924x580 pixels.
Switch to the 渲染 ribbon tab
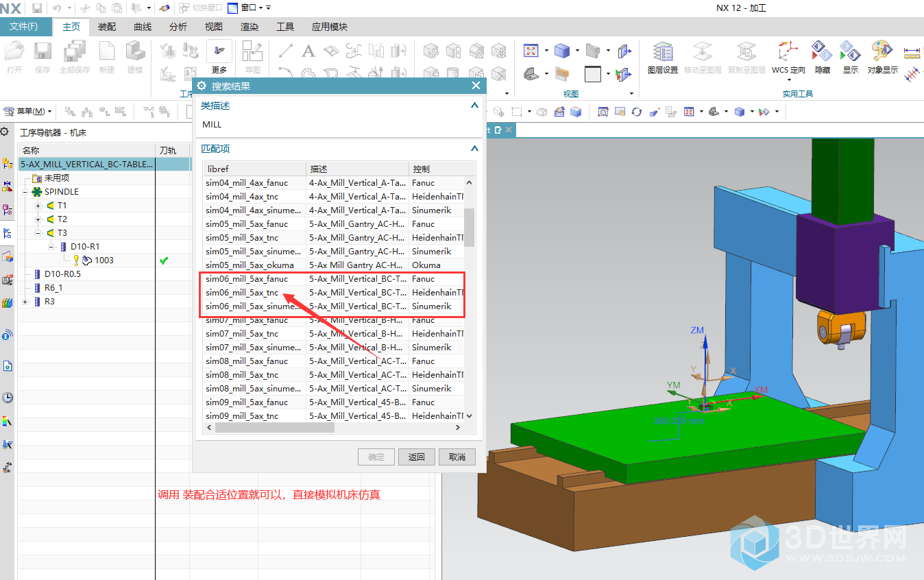(x=250, y=27)
